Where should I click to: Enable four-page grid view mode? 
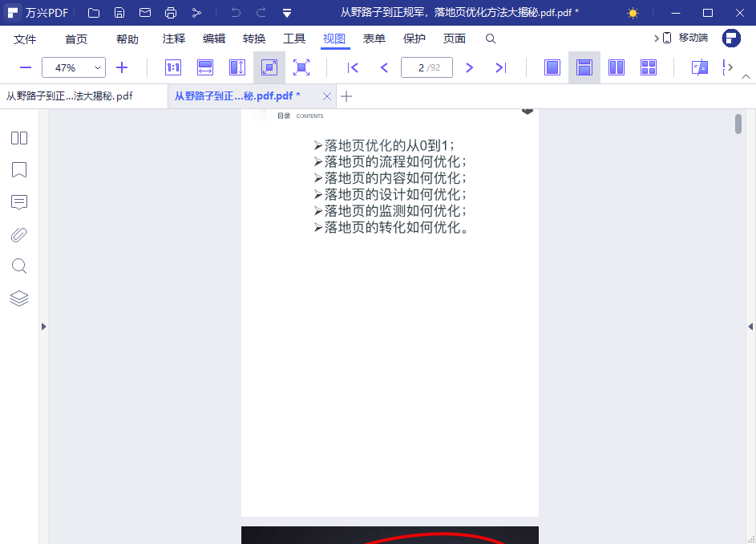[649, 67]
